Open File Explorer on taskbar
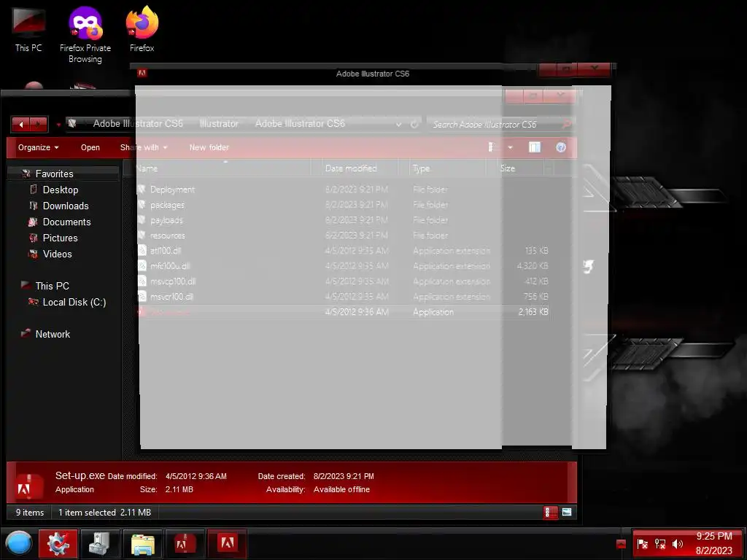 click(142, 543)
